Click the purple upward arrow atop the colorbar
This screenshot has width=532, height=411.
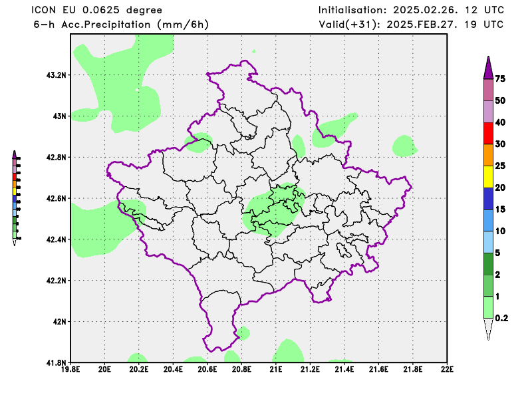(x=488, y=68)
